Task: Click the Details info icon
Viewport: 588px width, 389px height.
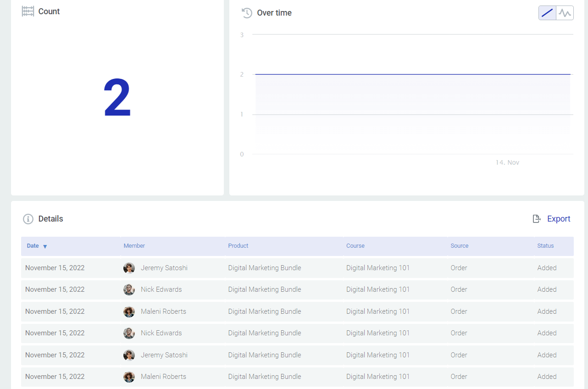Action: 28,219
